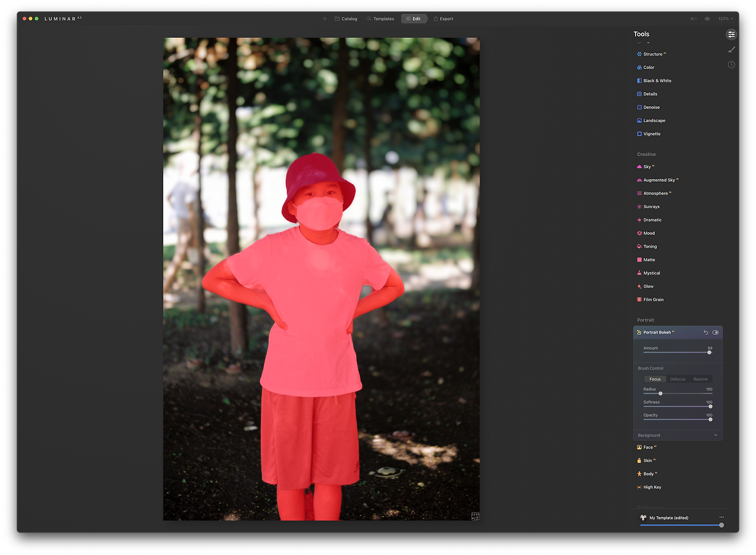Image resolution: width=756 pixels, height=555 pixels.
Task: Open the Color tool
Action: tap(646, 67)
